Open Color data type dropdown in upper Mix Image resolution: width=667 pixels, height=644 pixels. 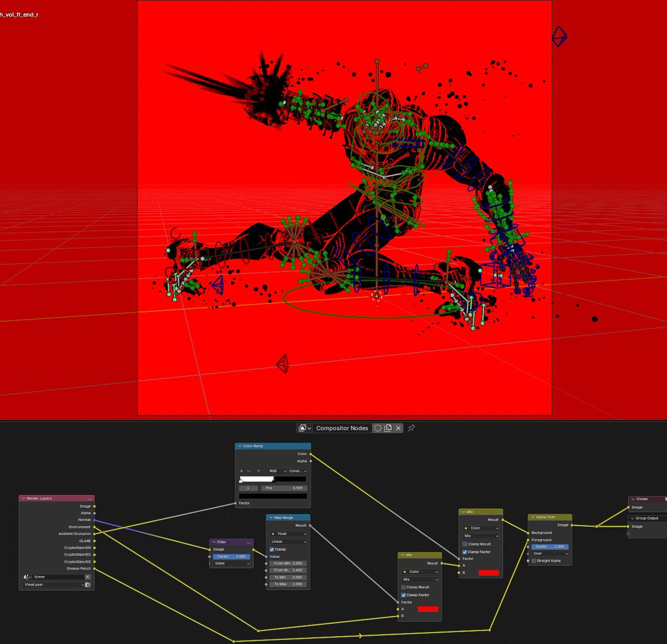coord(481,528)
